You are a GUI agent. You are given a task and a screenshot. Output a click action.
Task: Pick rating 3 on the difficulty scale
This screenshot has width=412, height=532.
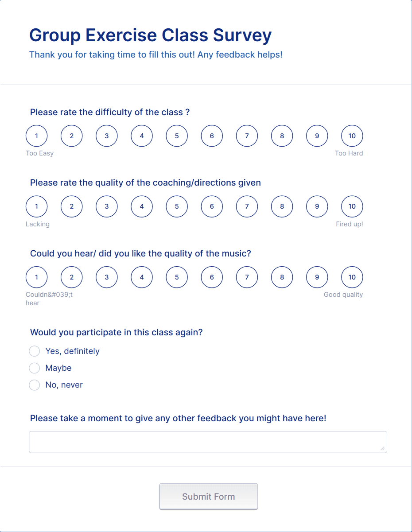coord(106,136)
